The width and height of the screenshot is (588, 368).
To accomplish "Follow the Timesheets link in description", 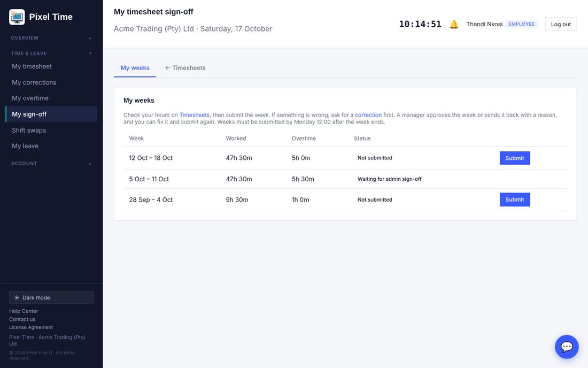I will click(x=194, y=115).
